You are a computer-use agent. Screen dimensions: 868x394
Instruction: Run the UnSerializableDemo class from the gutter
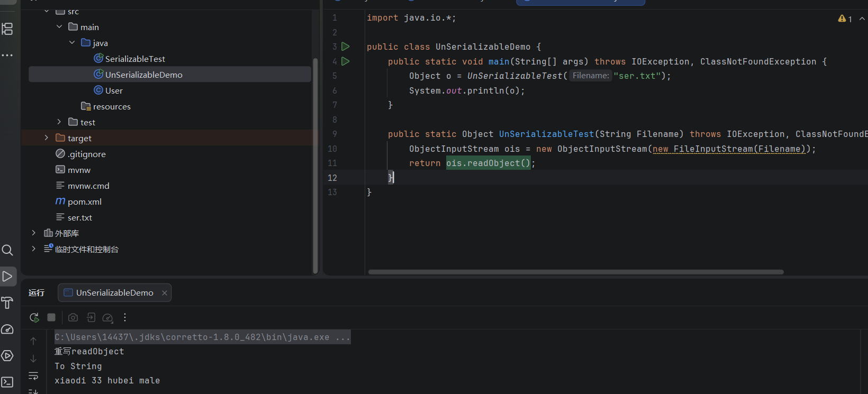346,47
